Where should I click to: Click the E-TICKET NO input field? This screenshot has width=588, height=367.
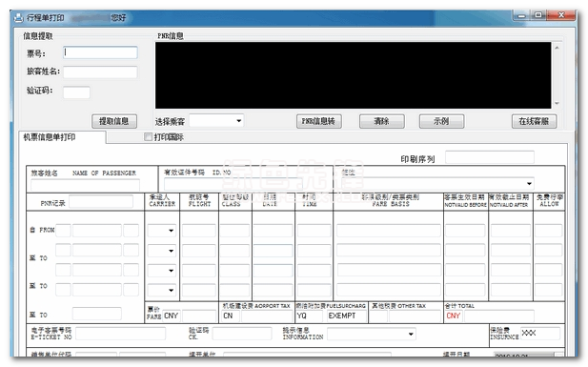point(121,334)
